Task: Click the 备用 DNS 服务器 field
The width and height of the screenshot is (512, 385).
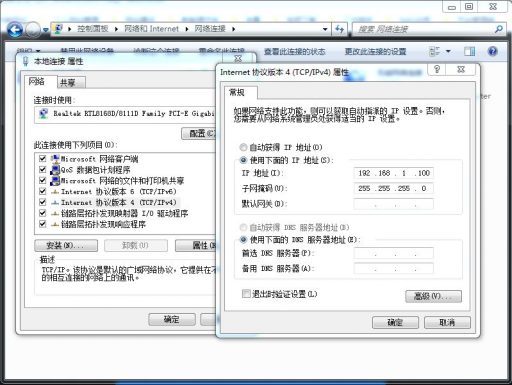Action: [394, 268]
